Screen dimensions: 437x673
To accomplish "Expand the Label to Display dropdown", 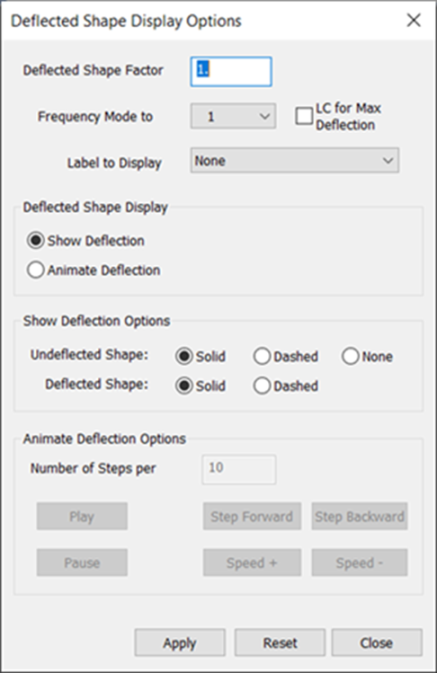I will click(x=294, y=161).
